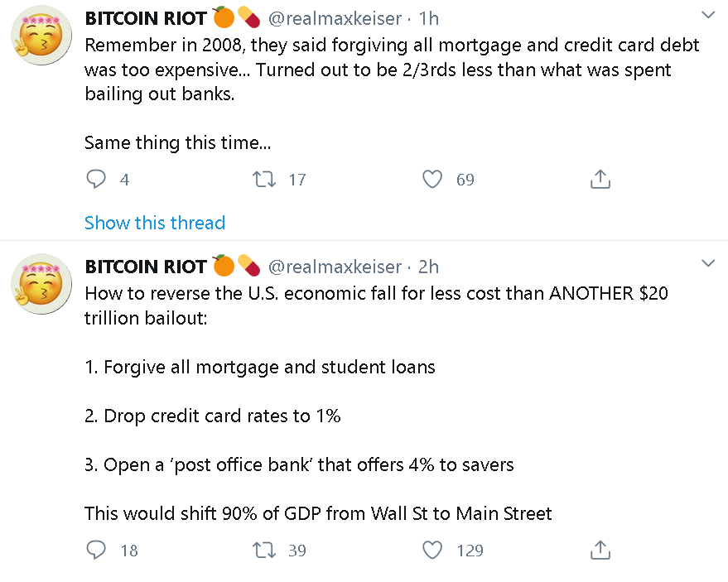Open @realmaxkeiser handle on the 1h tweet
The image size is (728, 582).
(x=335, y=18)
